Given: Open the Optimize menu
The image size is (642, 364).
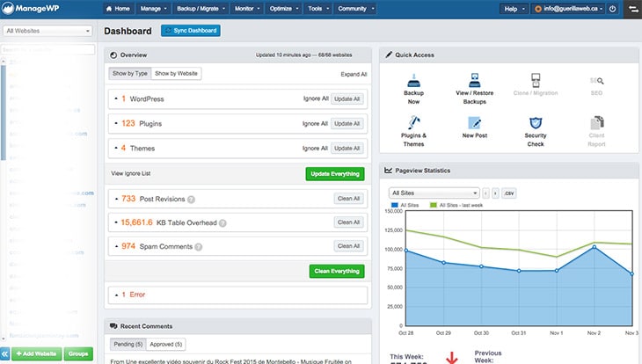Looking at the screenshot, I should click(x=284, y=9).
